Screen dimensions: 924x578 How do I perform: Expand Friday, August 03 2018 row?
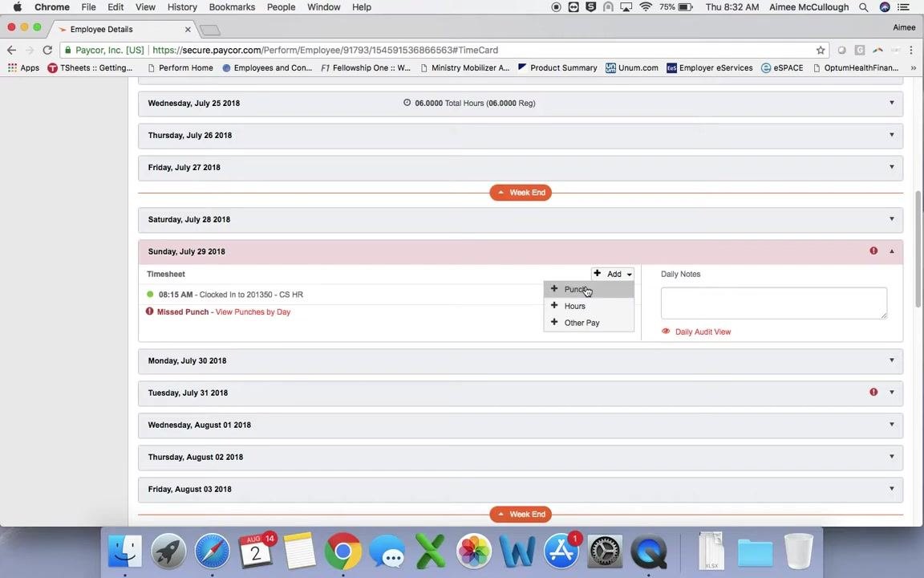tap(521, 489)
